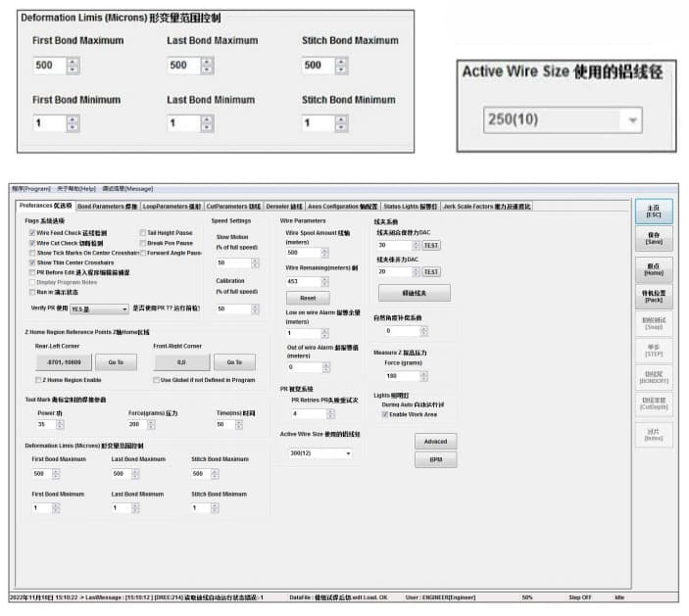This screenshot has height=616, width=689.
Task: Adjust the Calibration speed stepper
Action: pyautogui.click(x=255, y=309)
